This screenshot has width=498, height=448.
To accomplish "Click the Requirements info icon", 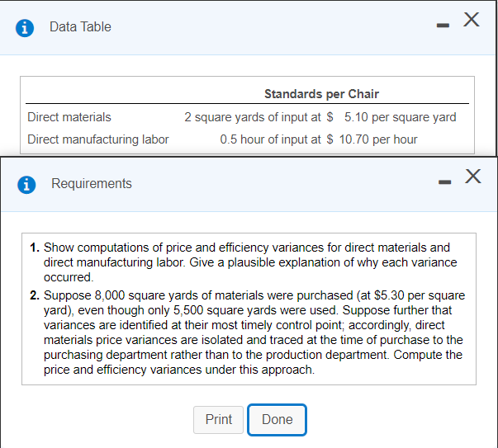I will coord(27,184).
